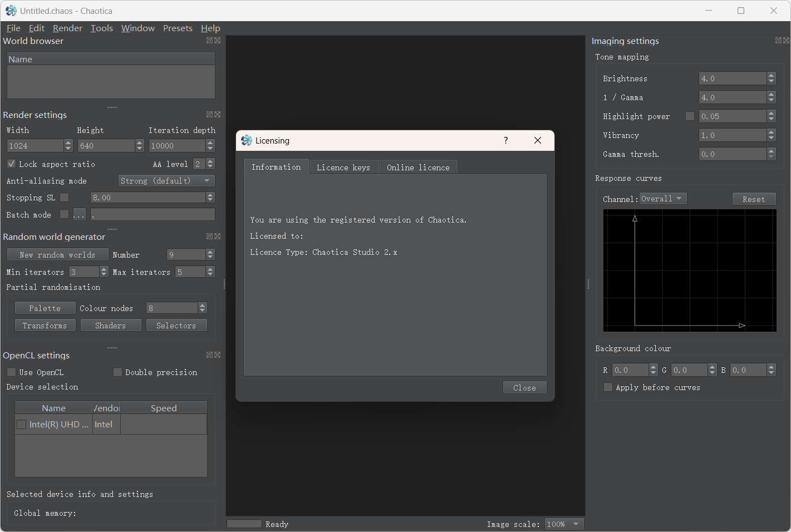Image resolution: width=791 pixels, height=532 pixels.
Task: Open the Image scale dropdown
Action: (x=564, y=524)
